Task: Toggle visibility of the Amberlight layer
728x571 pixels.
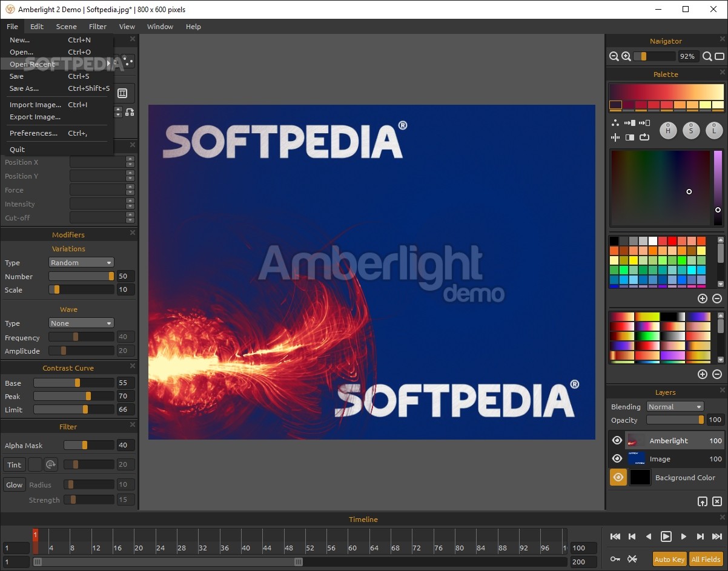Action: coord(617,440)
